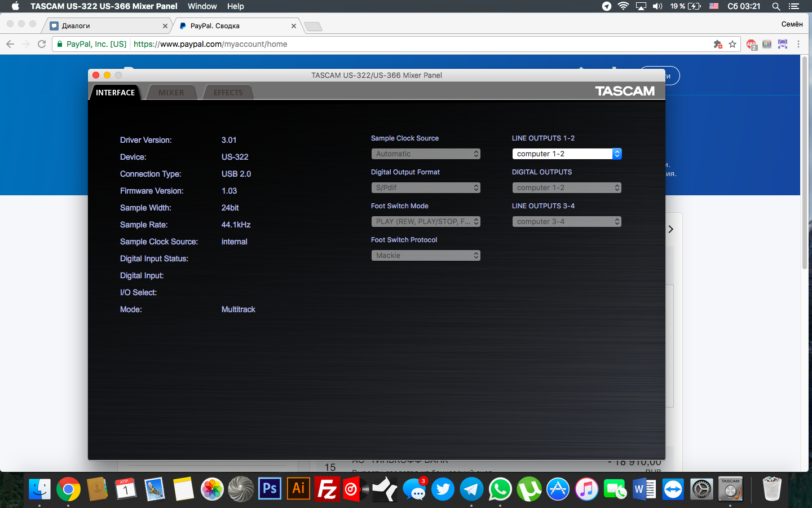The width and height of the screenshot is (812, 508).
Task: Open Notes from the Dock
Action: (183, 489)
